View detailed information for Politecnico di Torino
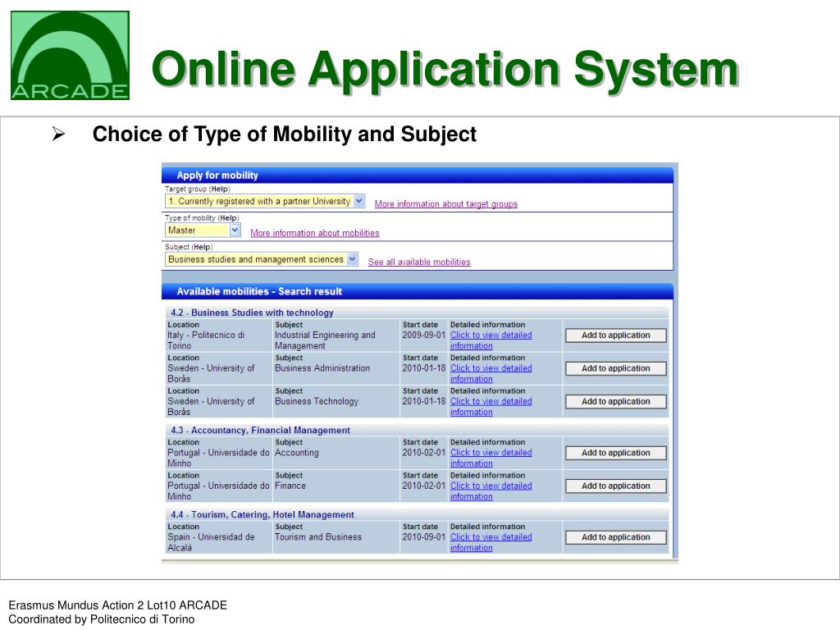 coord(491,340)
